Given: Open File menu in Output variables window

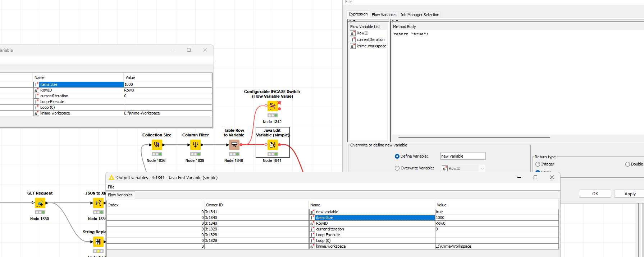Looking at the screenshot, I should 111,187.
